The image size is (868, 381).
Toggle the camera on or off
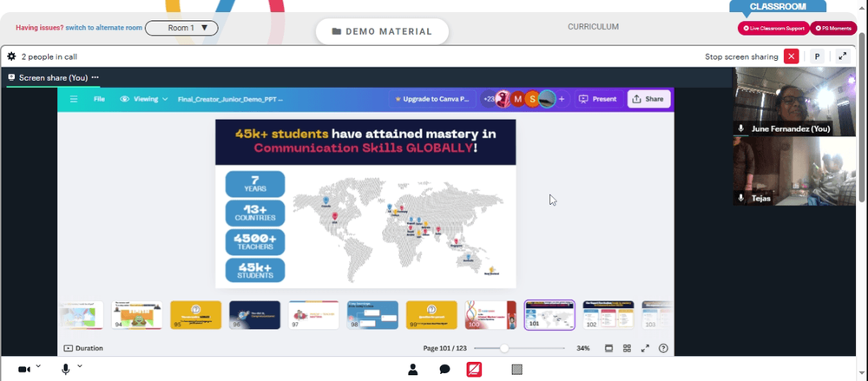pyautogui.click(x=24, y=370)
